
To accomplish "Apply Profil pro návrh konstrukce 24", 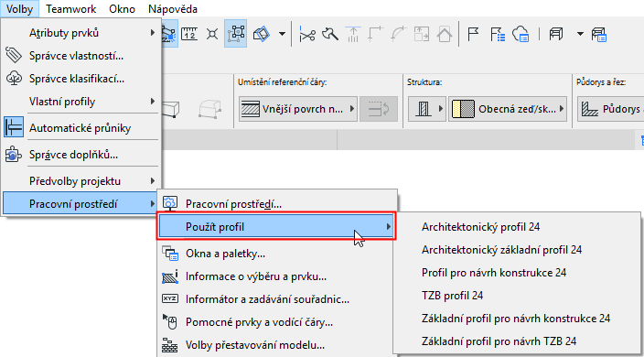I will [x=517, y=273].
